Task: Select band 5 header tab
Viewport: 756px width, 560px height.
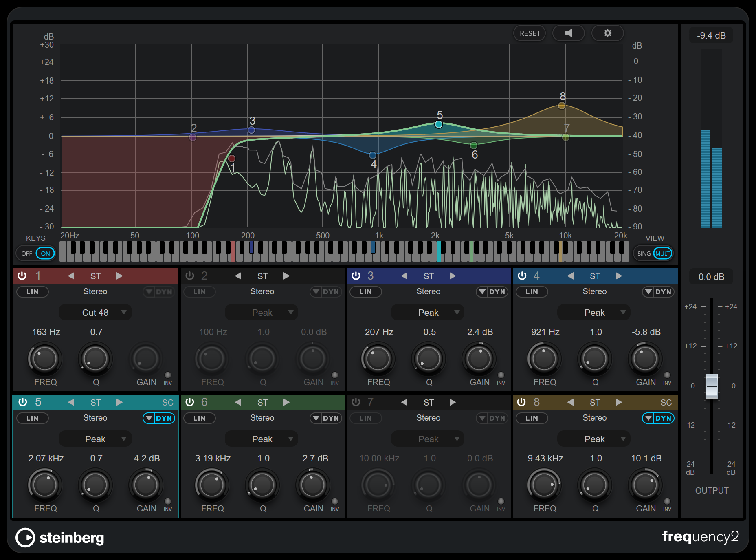Action: pyautogui.click(x=96, y=402)
